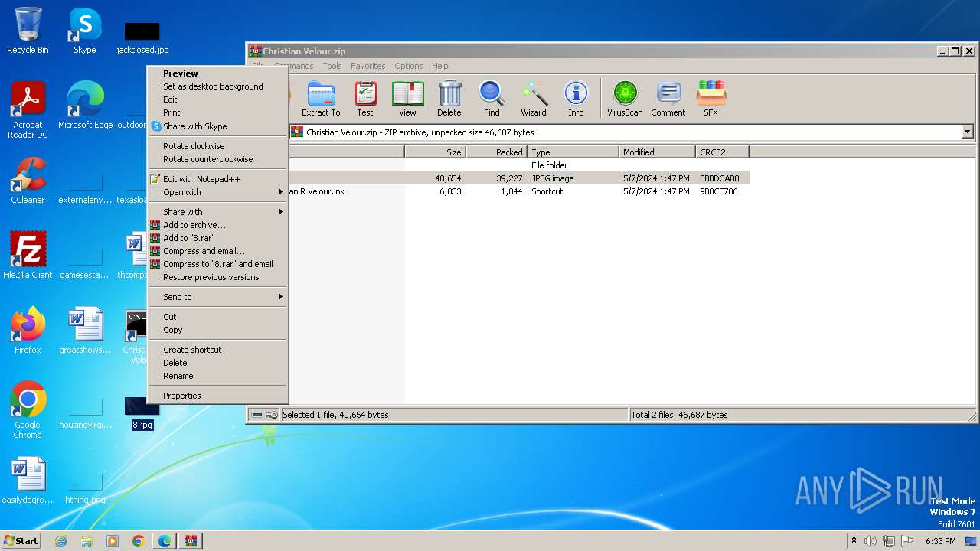Open the WinRAR Options menu
Viewport: 980px width, 551px height.
[x=409, y=66]
